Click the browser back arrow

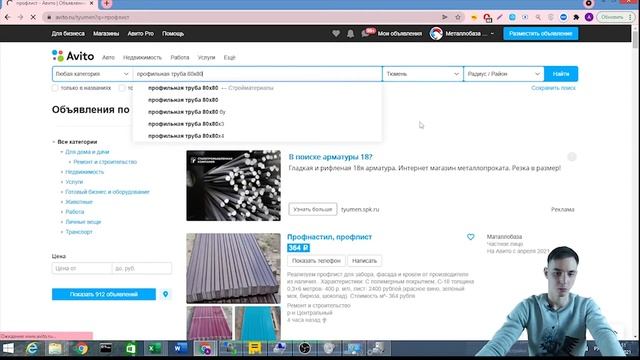point(8,17)
